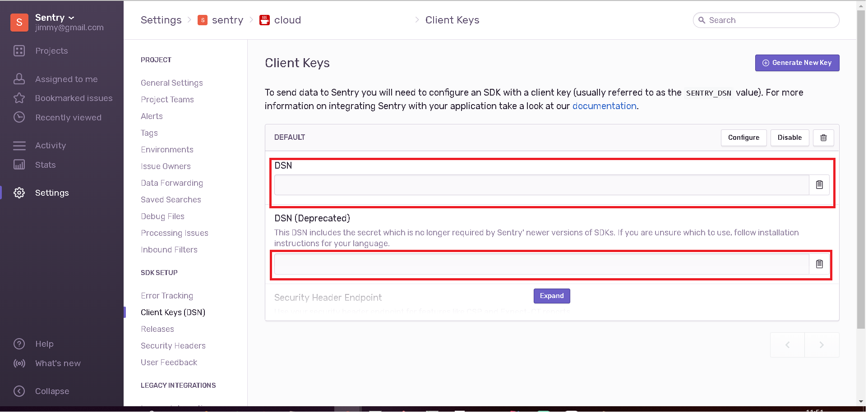
Task: Switch to Project Teams settings
Action: click(167, 99)
